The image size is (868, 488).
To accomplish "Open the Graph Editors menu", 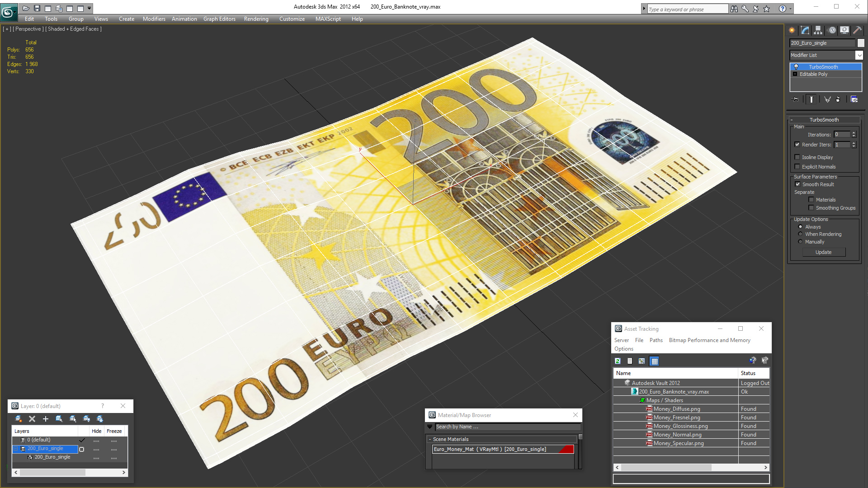I will click(219, 19).
